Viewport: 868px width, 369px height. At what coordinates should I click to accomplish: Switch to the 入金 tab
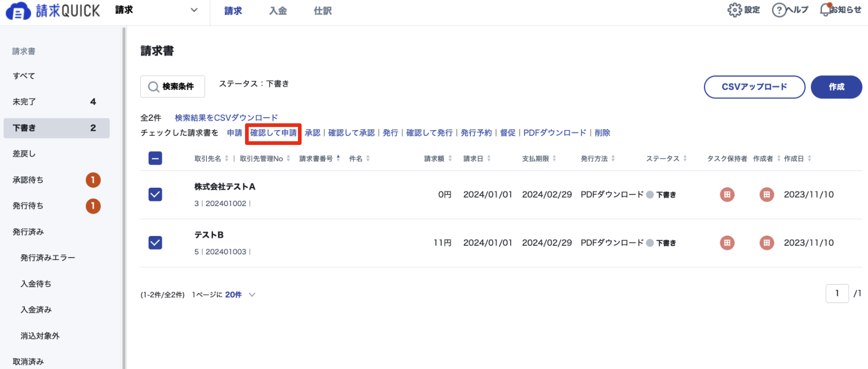click(278, 11)
